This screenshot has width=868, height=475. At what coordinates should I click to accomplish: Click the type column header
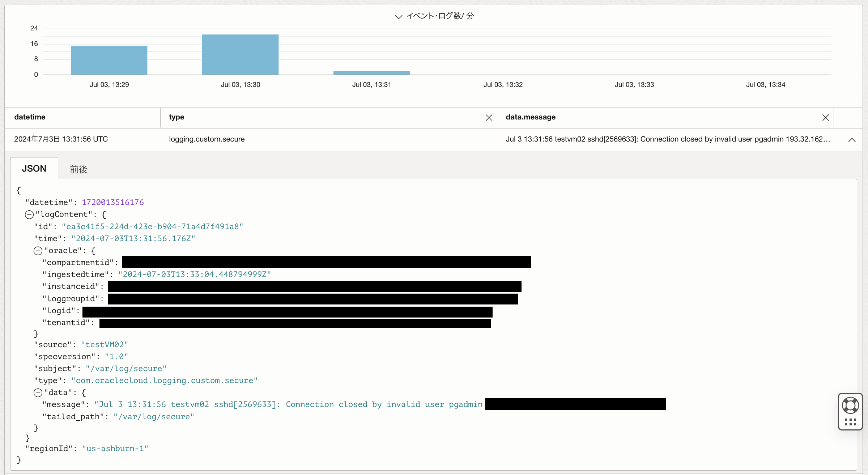176,117
